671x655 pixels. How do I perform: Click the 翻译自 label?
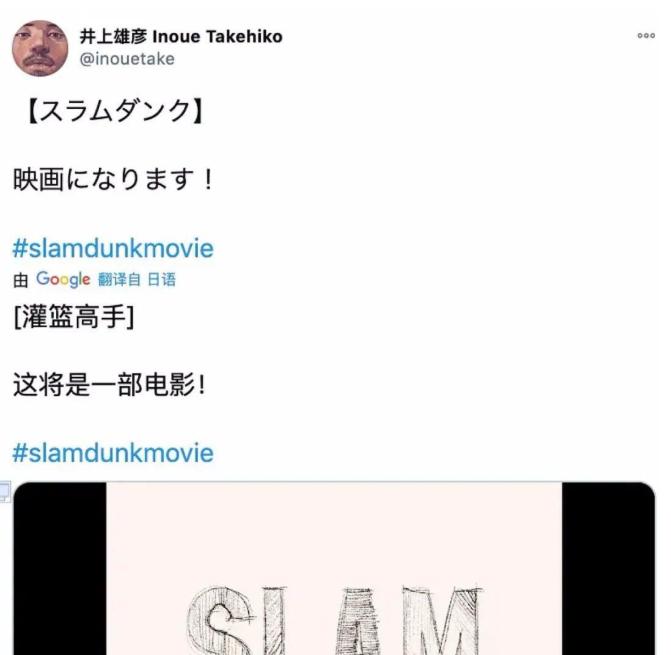click(x=119, y=280)
